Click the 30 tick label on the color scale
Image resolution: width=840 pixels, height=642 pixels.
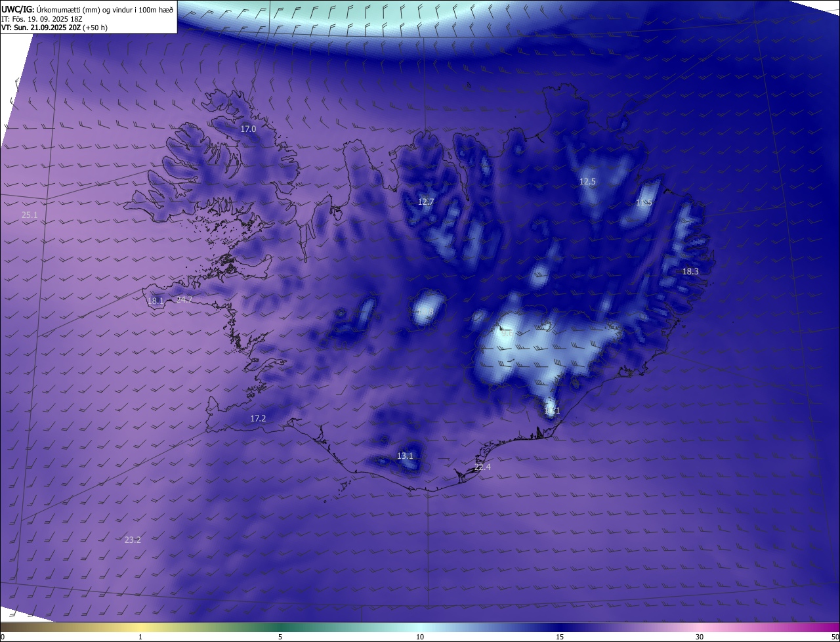click(x=700, y=637)
